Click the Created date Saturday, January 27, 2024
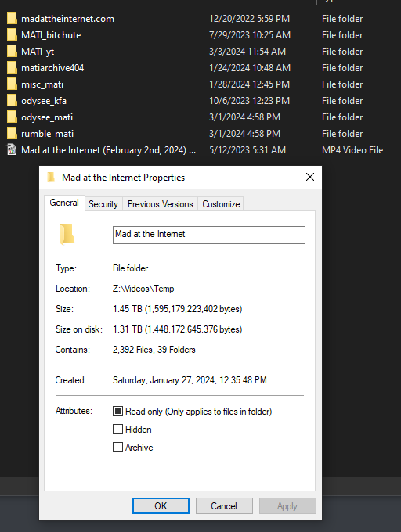 (x=190, y=380)
